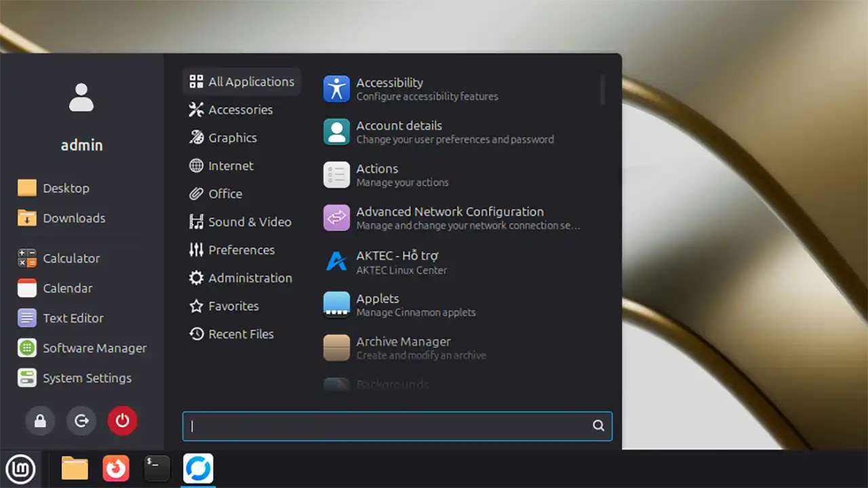Open the Applets icon
The image size is (868, 488).
(336, 305)
